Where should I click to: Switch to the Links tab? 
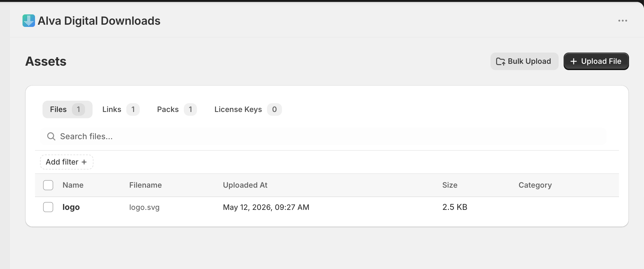coord(121,109)
